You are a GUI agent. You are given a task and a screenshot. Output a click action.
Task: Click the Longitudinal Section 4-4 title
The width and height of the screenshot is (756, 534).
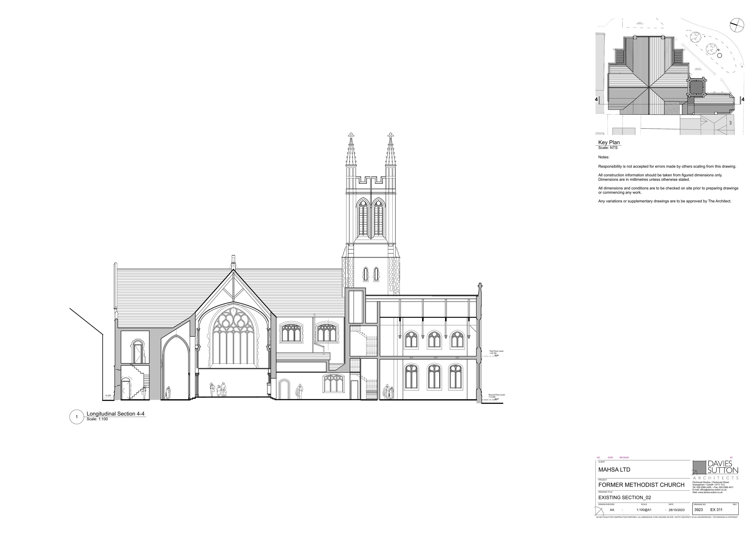pyautogui.click(x=115, y=414)
